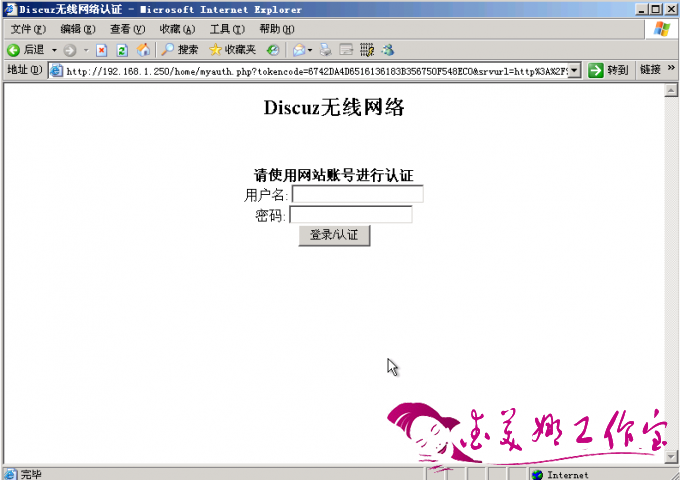Click the Print toolbar icon
This screenshot has height=480, width=680.
[x=326, y=49]
